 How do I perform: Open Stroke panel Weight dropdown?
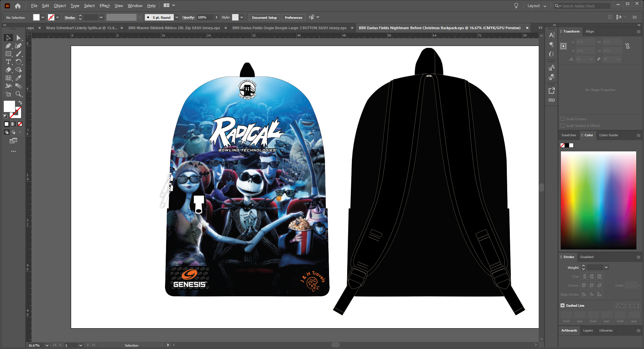click(x=606, y=267)
